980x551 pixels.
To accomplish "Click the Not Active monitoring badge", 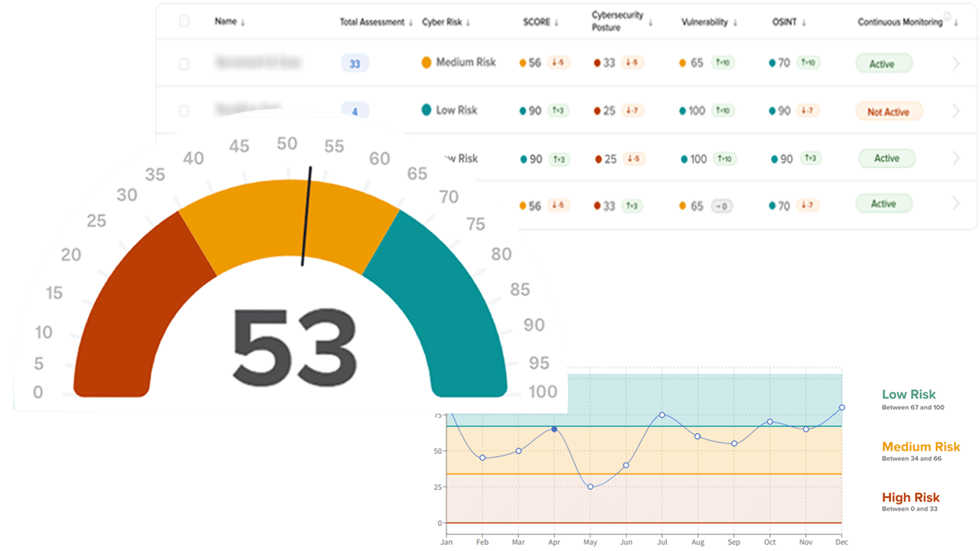I will coord(888,112).
